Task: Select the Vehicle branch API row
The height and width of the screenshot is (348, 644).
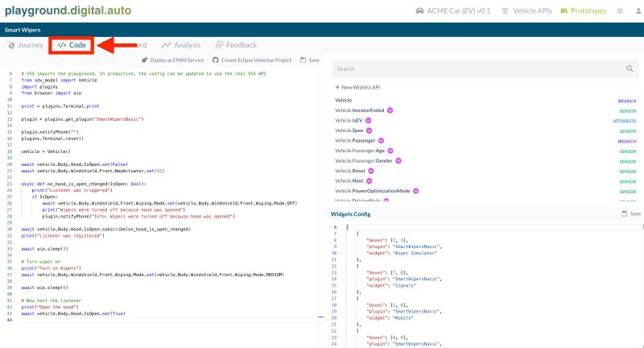Action: [x=485, y=100]
